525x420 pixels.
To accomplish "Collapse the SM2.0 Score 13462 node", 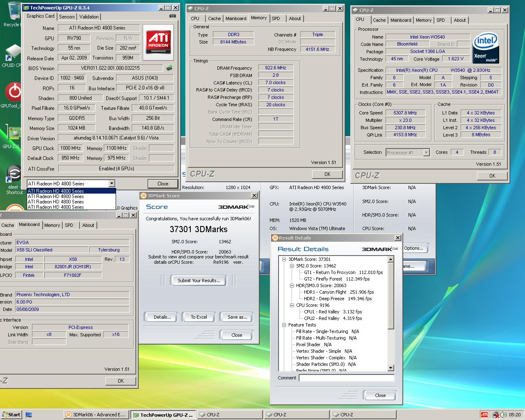I will pos(292,266).
